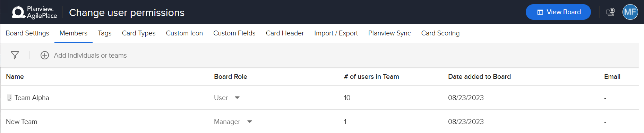The height and width of the screenshot is (133, 644).
Task: Click the board icon in View Board
Action: coord(540,12)
